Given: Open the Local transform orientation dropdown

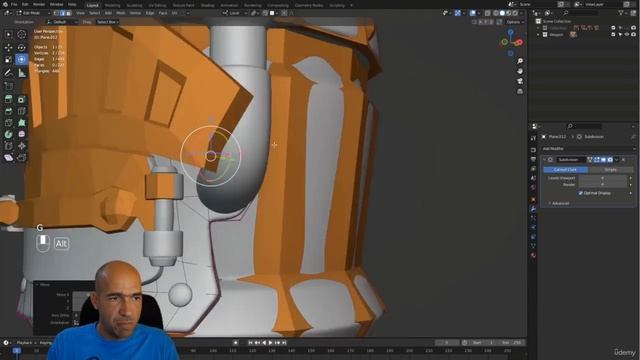Looking at the screenshot, I should point(235,13).
